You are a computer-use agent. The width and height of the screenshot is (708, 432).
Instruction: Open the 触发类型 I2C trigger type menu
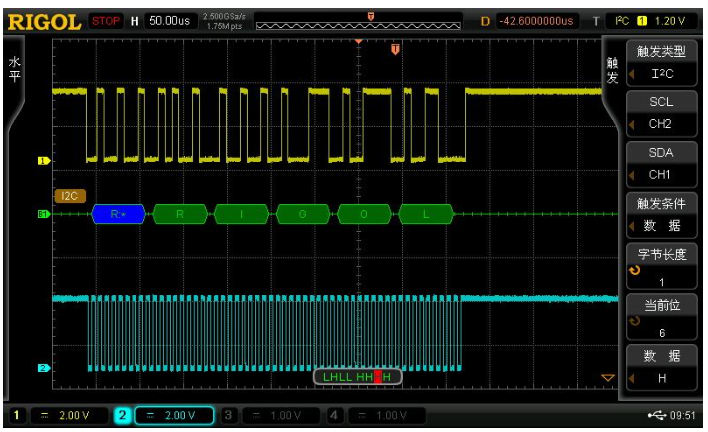(661, 63)
